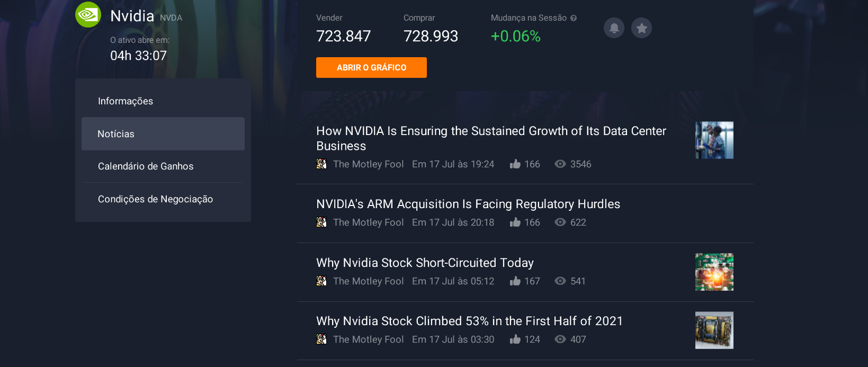The image size is (868, 367).
Task: Click Motley Fool icon on ARM Acquisition article
Action: coord(321,222)
